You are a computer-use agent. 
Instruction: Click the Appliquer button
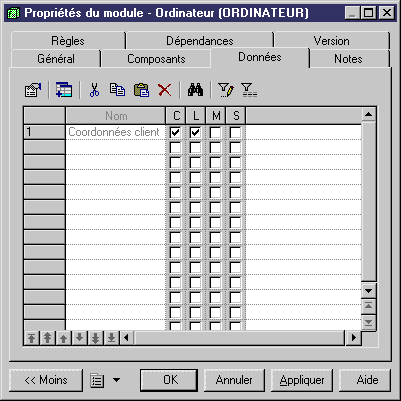pyautogui.click(x=302, y=380)
